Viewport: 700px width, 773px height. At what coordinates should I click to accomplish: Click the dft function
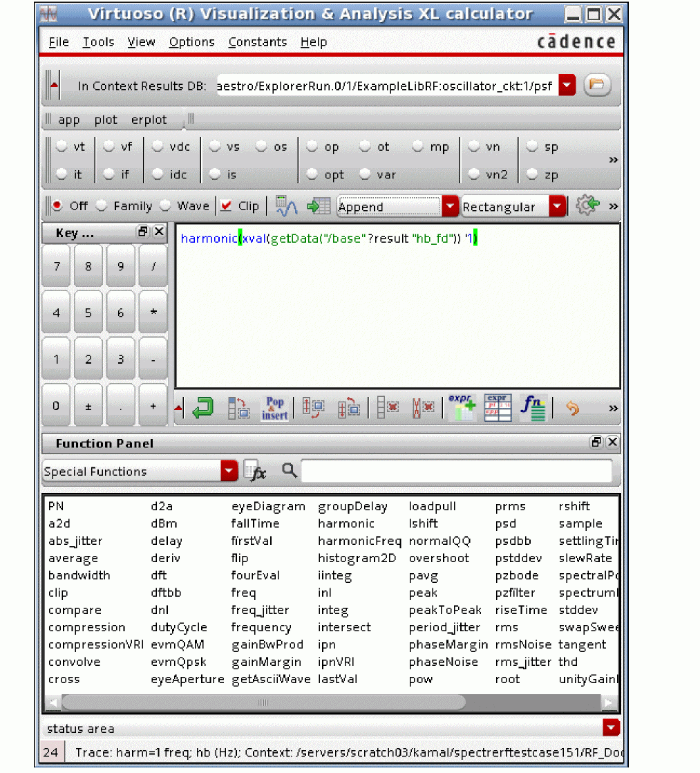pos(159,575)
